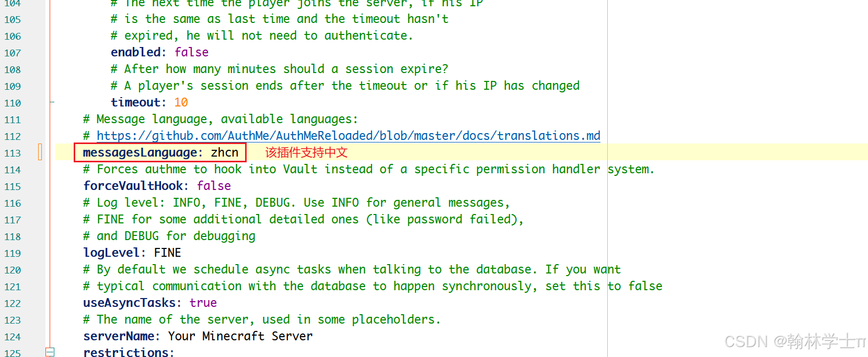Click the forceVaultHook key
This screenshot has height=357, width=868.
(133, 186)
